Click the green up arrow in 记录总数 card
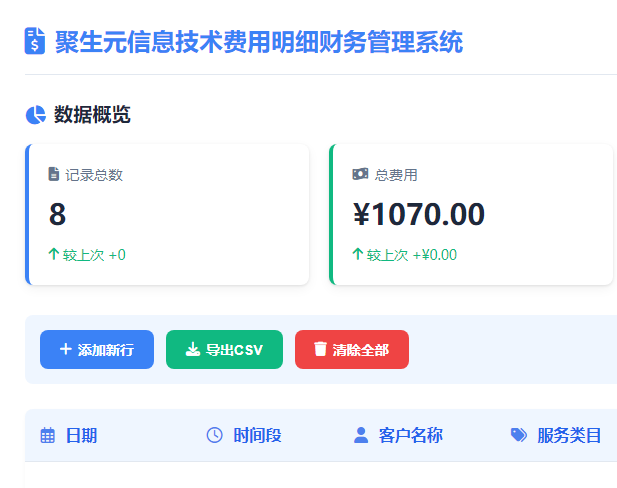 click(54, 254)
